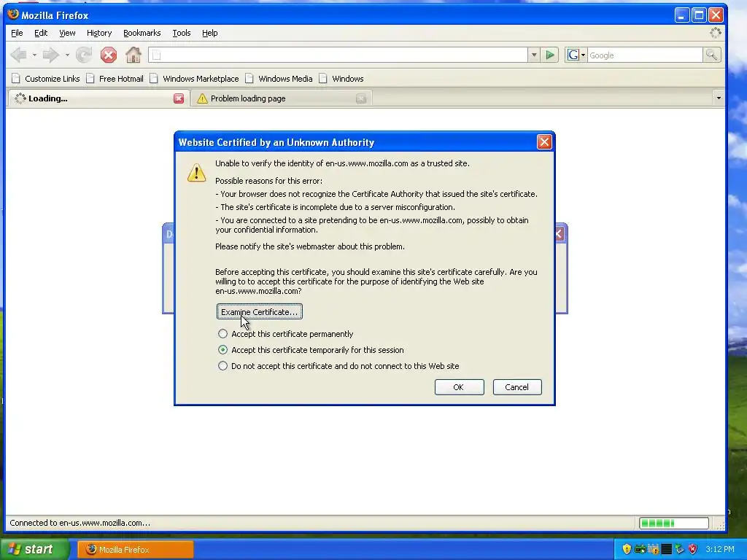747x560 pixels.
Task: Open Free Hotmail bookmark
Action: point(115,79)
